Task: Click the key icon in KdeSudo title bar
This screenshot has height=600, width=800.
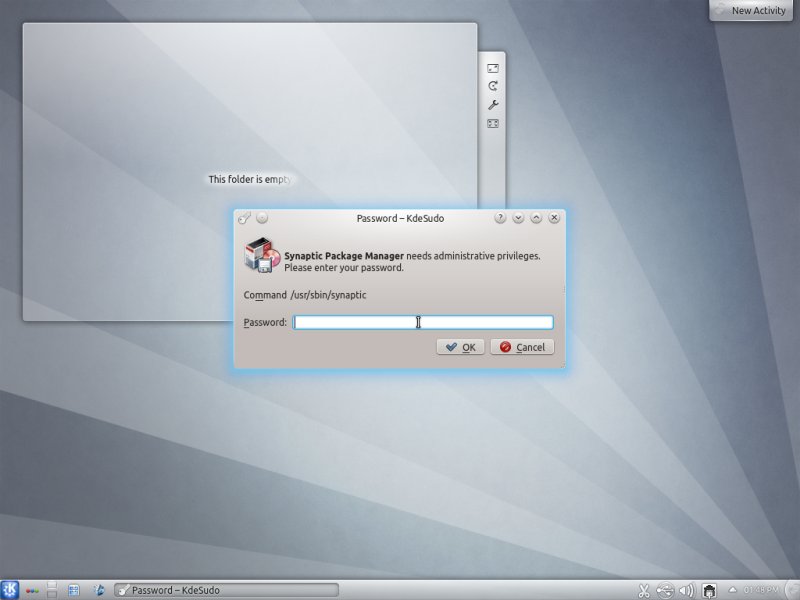Action: tap(244, 218)
